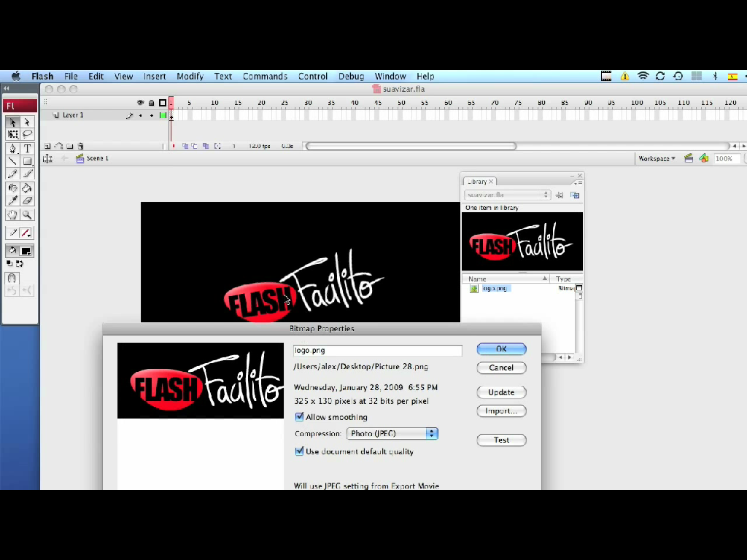Click the Bluetooth icon in menu bar

[x=715, y=76]
